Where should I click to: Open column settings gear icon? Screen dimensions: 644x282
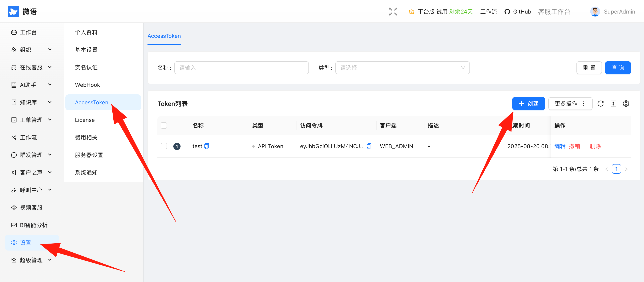626,104
